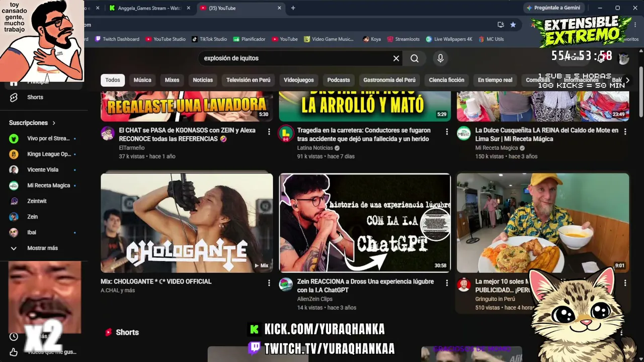Open the plain YouTube bookmark
Screen dimensions: 644x362
tap(285, 39)
